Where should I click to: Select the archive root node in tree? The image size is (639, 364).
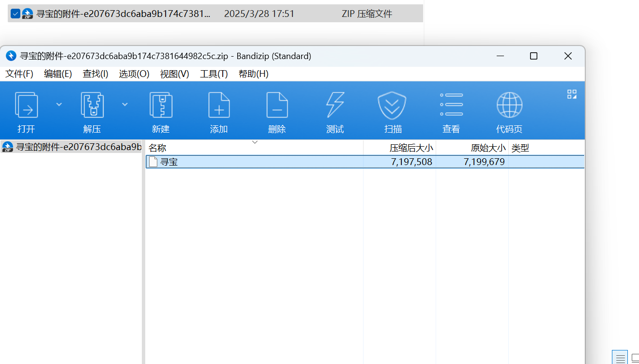(x=72, y=147)
